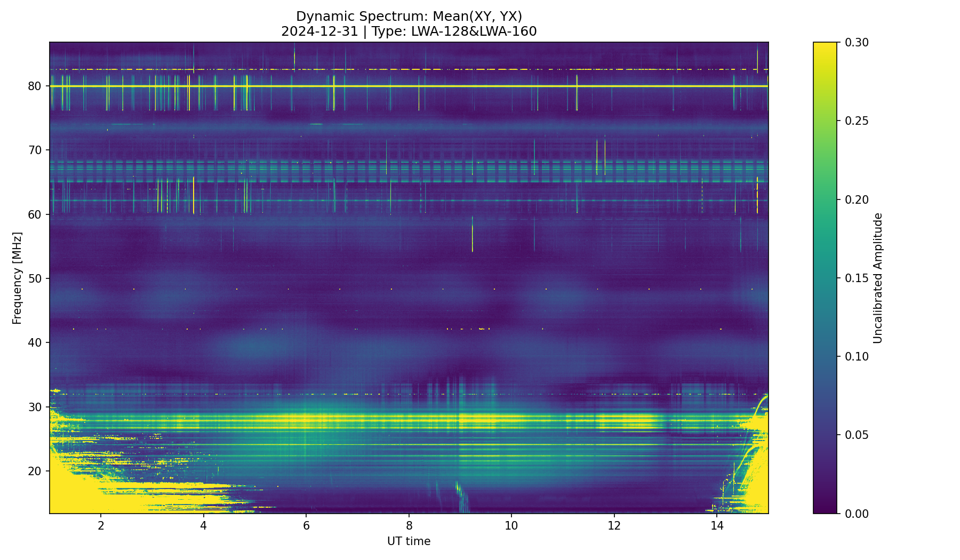The image size is (960, 560).
Task: Click the 0.15 colorbar tick label
Action: coord(857,278)
